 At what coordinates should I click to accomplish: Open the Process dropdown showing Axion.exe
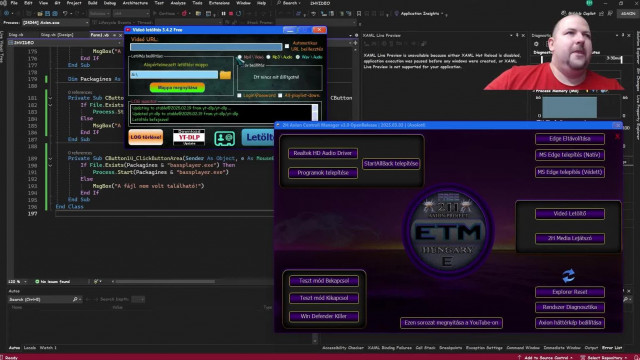[x=55, y=23]
